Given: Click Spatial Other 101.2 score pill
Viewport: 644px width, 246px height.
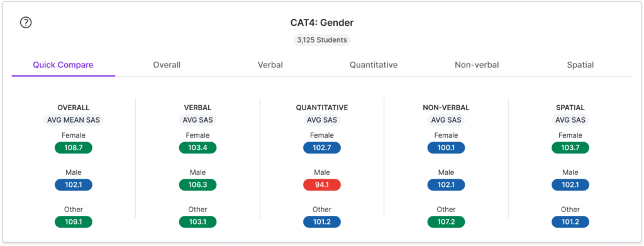Looking at the screenshot, I should [x=570, y=221].
